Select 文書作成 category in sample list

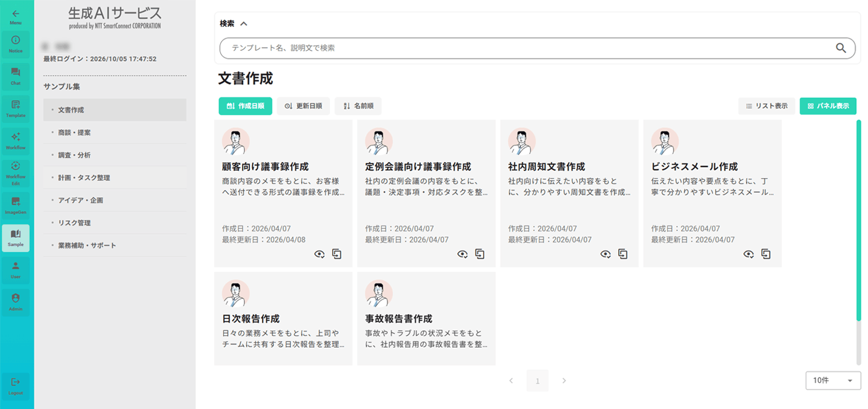point(115,110)
